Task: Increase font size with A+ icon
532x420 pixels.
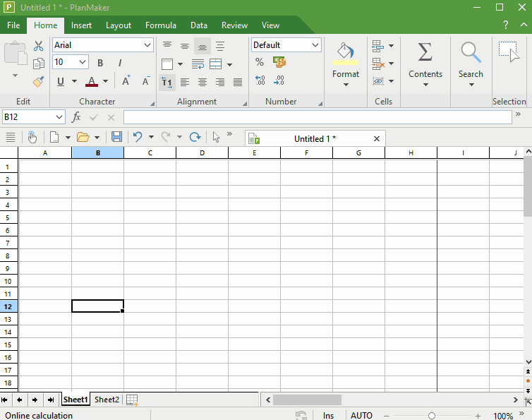Action: tap(126, 81)
